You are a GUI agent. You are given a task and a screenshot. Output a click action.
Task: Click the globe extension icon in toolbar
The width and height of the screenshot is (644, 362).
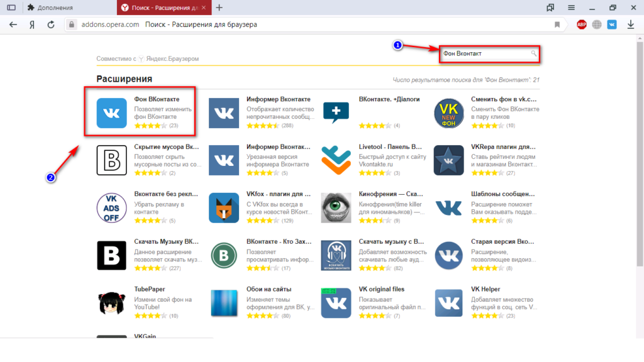click(x=597, y=25)
